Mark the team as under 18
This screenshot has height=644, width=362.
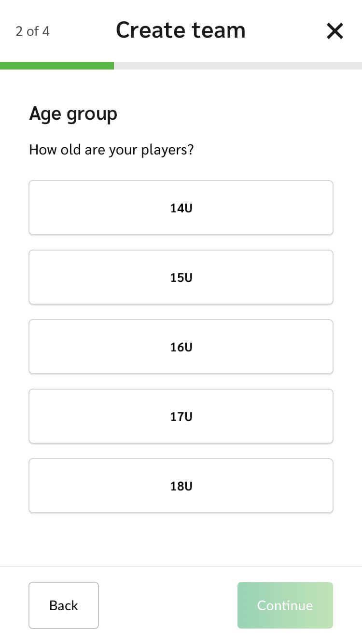[181, 486]
